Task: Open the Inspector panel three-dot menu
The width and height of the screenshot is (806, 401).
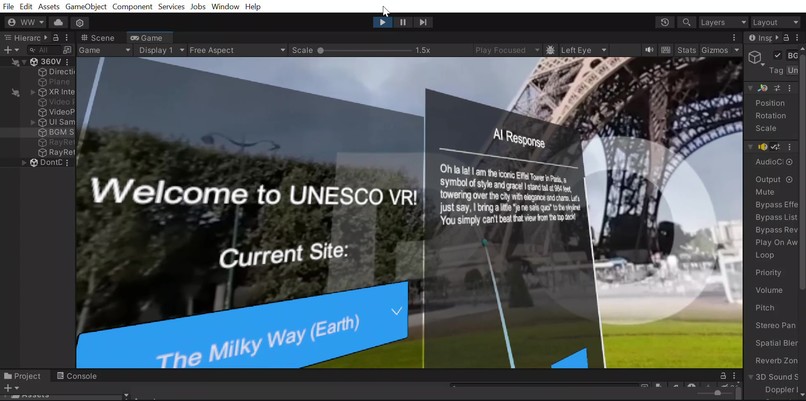Action: click(x=795, y=38)
